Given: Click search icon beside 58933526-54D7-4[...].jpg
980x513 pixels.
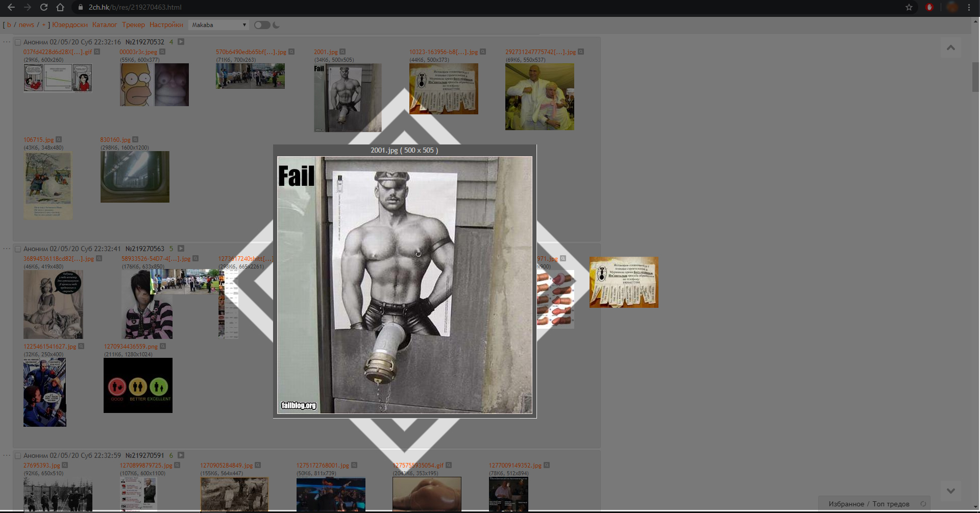Looking at the screenshot, I should 195,258.
